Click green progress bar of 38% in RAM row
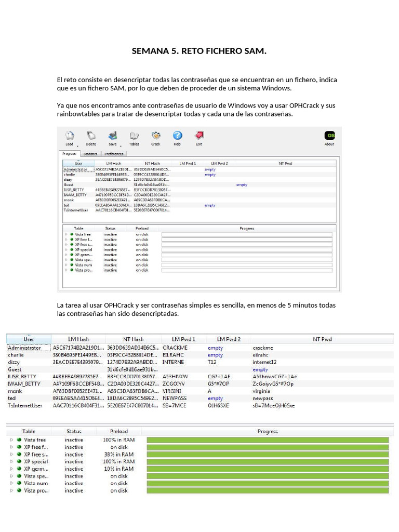 tap(268, 454)
